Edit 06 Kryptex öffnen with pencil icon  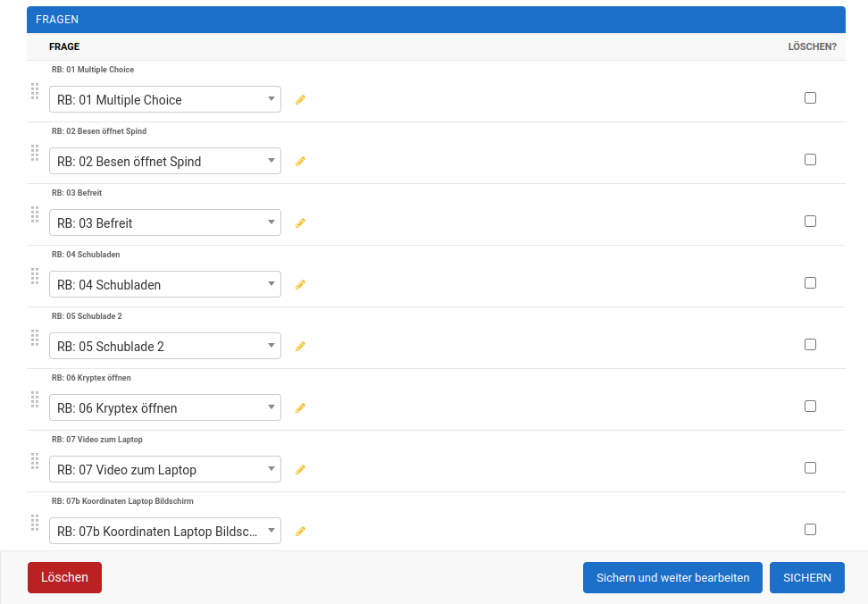(300, 408)
